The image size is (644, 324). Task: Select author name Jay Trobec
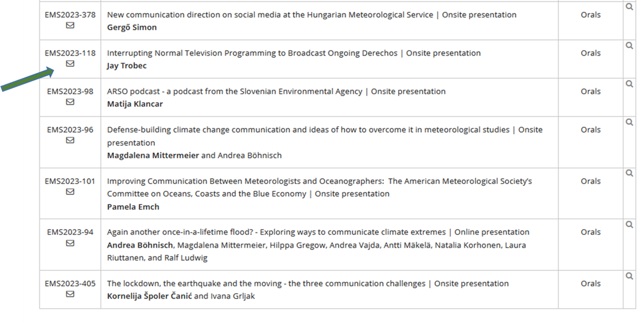[126, 65]
